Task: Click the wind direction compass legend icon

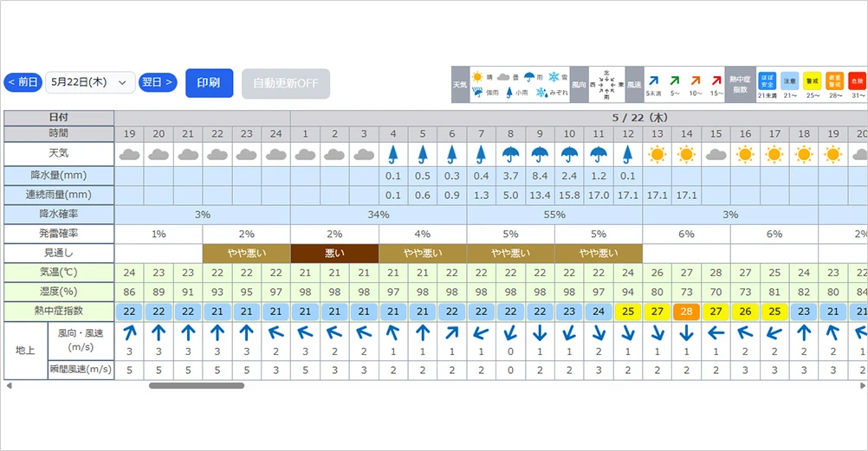Action: [606, 85]
